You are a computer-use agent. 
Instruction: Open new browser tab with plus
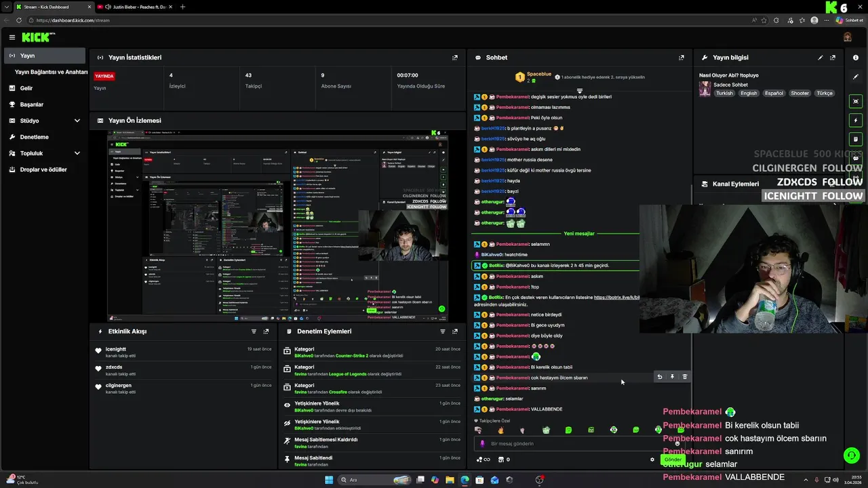(x=182, y=7)
